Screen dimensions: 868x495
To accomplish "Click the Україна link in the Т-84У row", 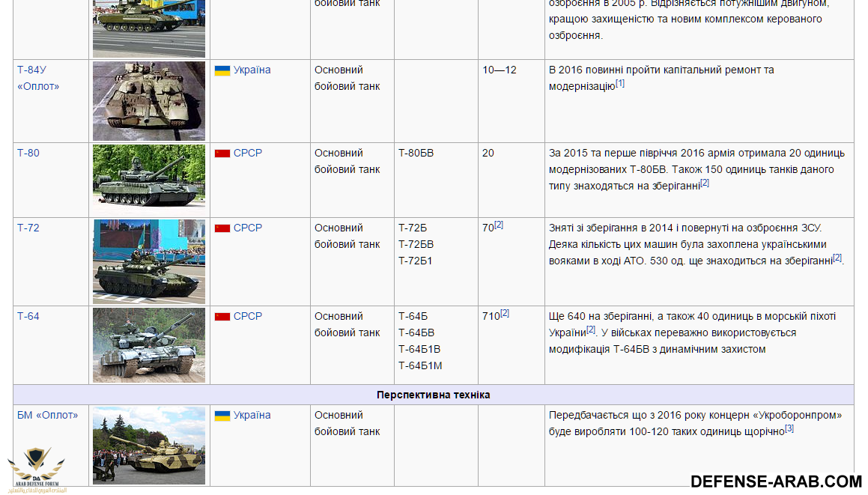I will [252, 70].
